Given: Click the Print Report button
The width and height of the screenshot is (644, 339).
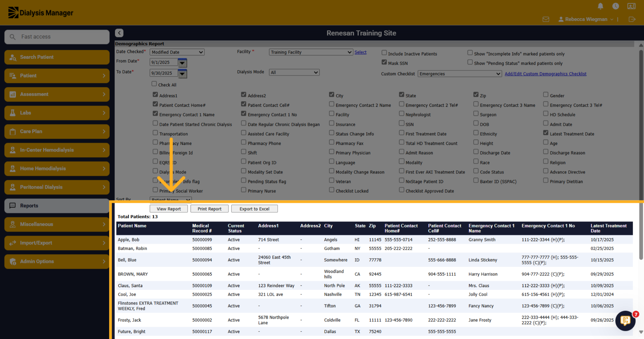Looking at the screenshot, I should (210, 209).
